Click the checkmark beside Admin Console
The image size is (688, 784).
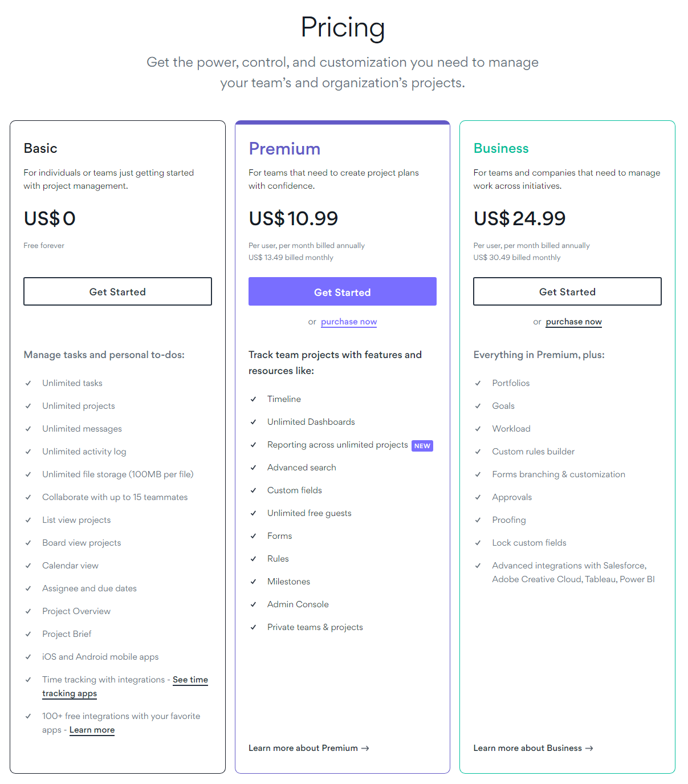coord(253,604)
